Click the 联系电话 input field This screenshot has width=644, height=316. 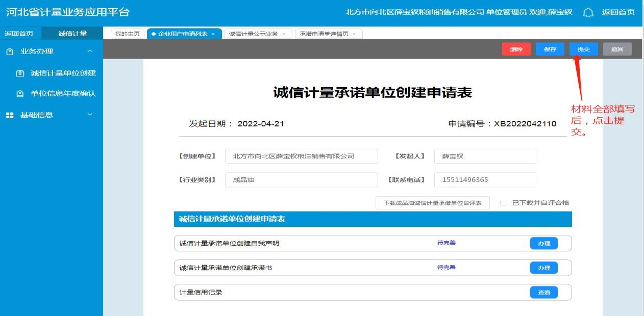tap(485, 180)
